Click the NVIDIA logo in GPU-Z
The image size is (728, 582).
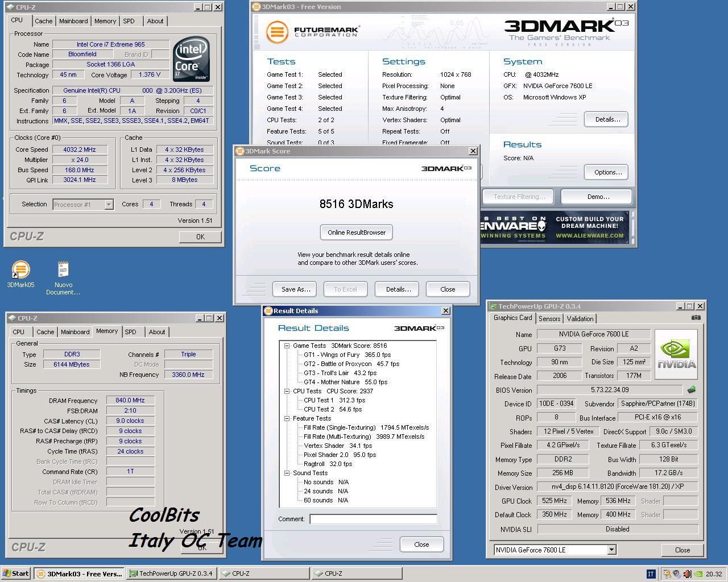(676, 354)
